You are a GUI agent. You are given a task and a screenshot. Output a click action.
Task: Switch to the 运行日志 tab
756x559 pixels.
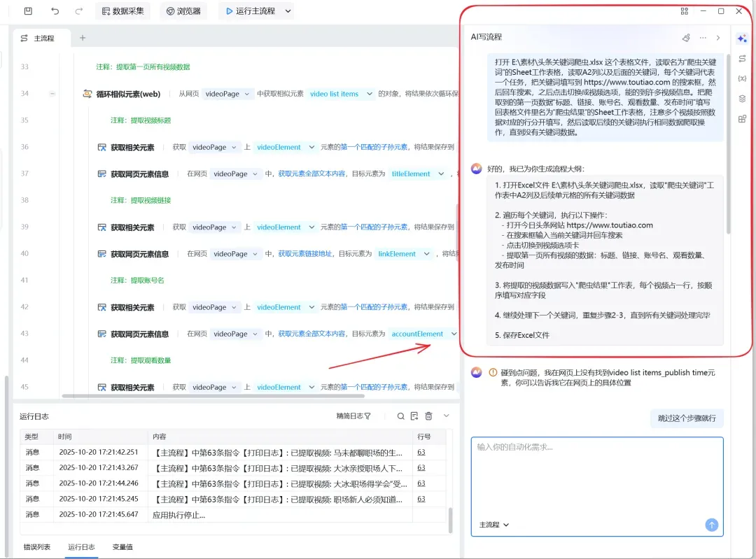point(81,547)
